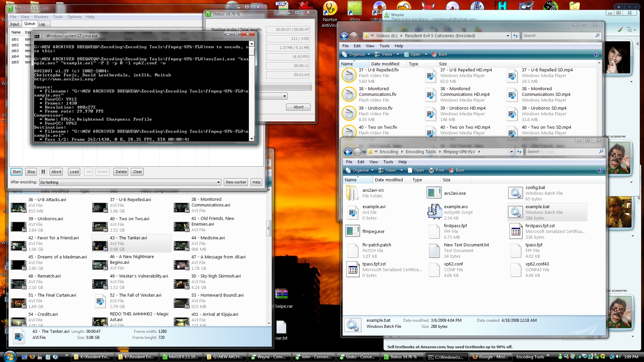
Task: Click the Search field in Resident Evil folder window
Action: 558,36
